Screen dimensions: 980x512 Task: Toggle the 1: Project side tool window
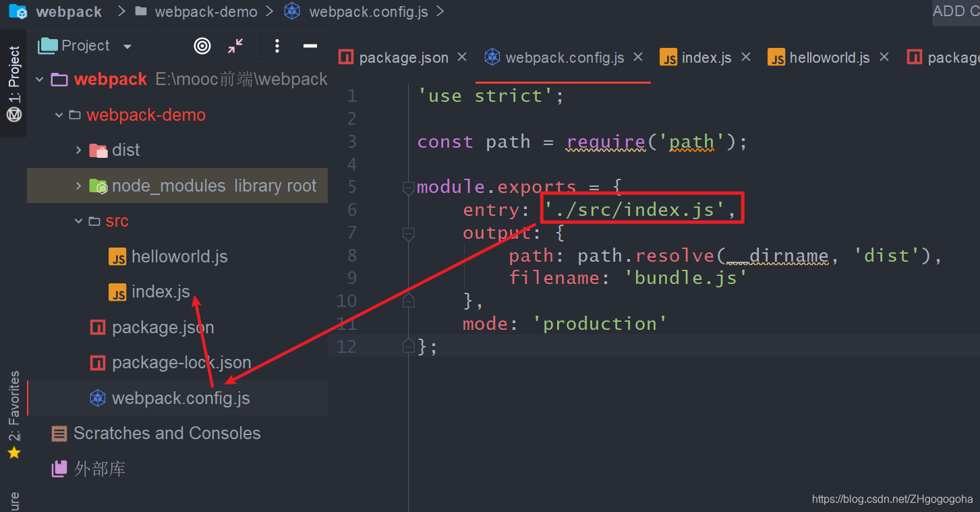pyautogui.click(x=13, y=84)
